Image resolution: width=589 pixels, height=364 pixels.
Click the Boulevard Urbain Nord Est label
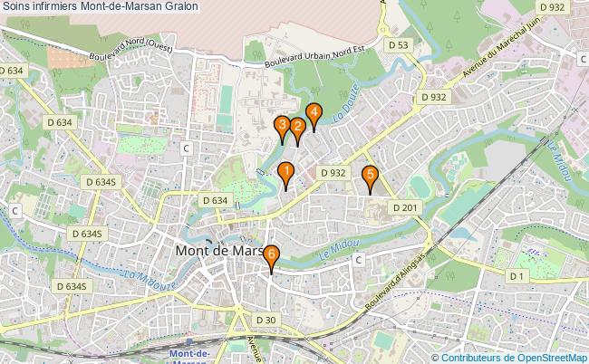[314, 57]
